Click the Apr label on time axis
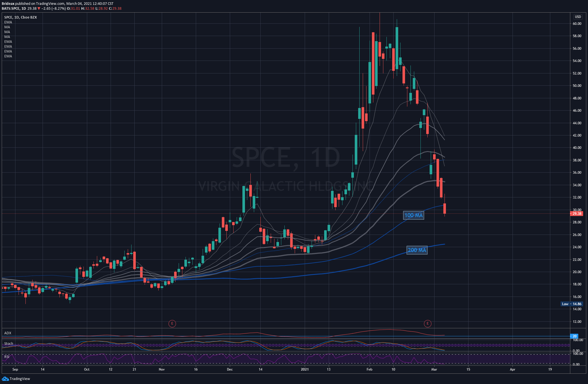 pos(513,369)
